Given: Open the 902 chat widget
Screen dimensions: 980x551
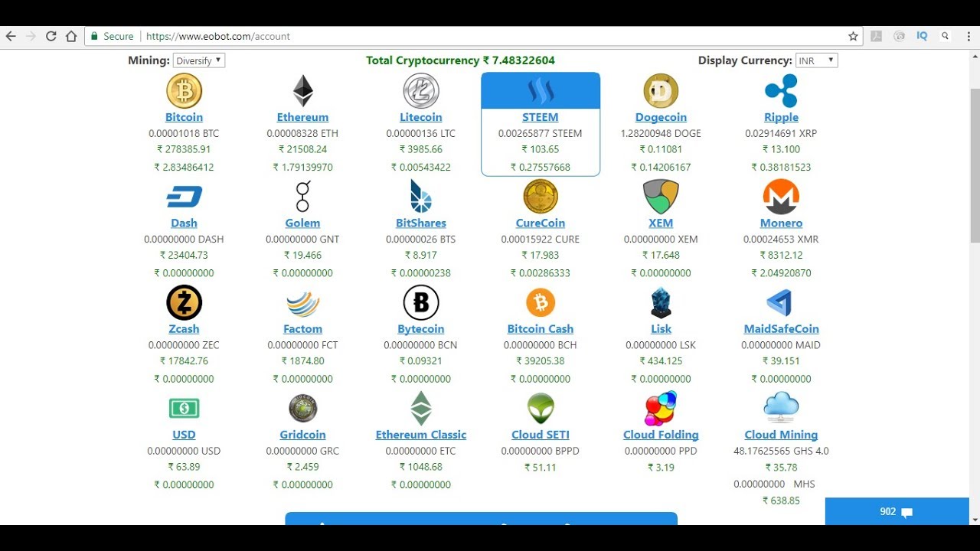Looking at the screenshot, I should pyautogui.click(x=897, y=511).
